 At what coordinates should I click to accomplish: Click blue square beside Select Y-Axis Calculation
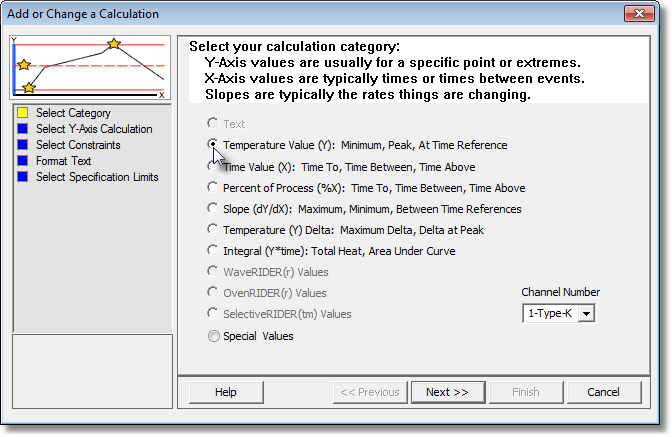click(x=23, y=129)
